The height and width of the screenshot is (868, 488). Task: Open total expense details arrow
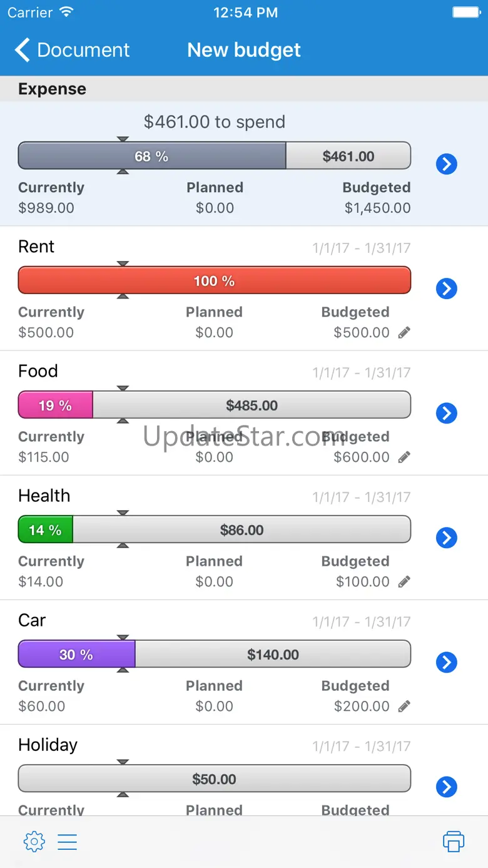click(446, 164)
